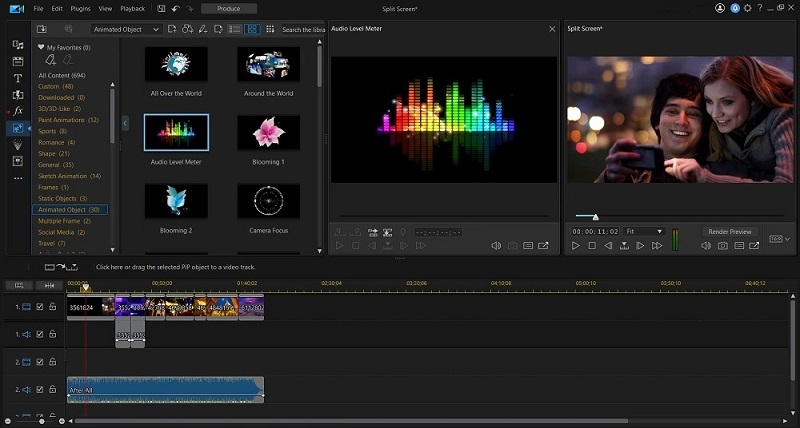Switch library to large thumbnail grid view
This screenshot has height=428, width=800.
pyautogui.click(x=252, y=30)
